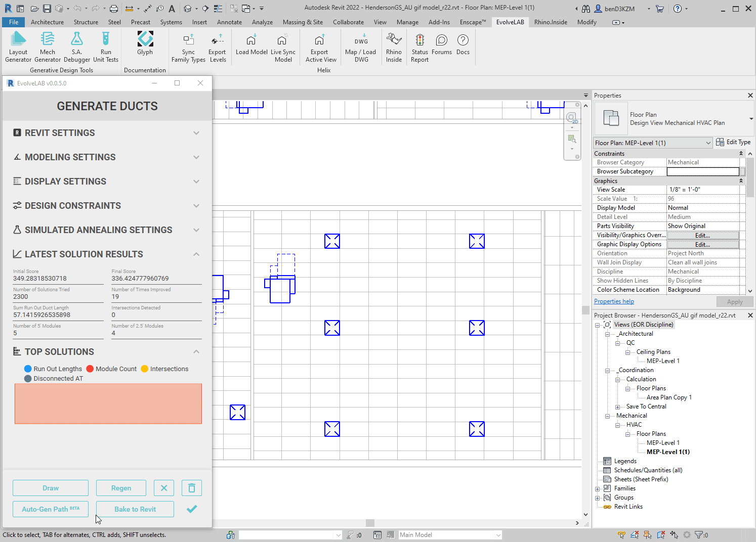The image size is (756, 542).
Task: Select Area Plan Copy 1 in browser
Action: [669, 397]
